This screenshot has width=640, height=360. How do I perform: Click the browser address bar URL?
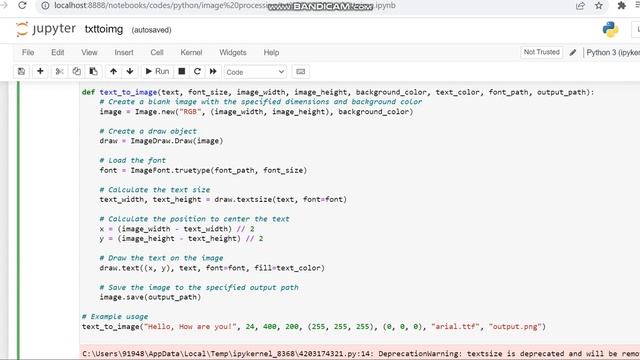point(224,6)
